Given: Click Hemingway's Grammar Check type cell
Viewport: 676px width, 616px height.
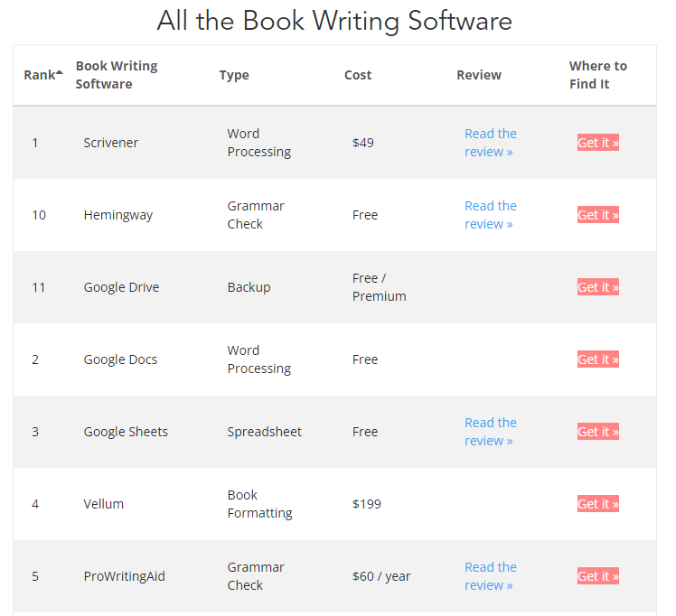Looking at the screenshot, I should coord(256,215).
